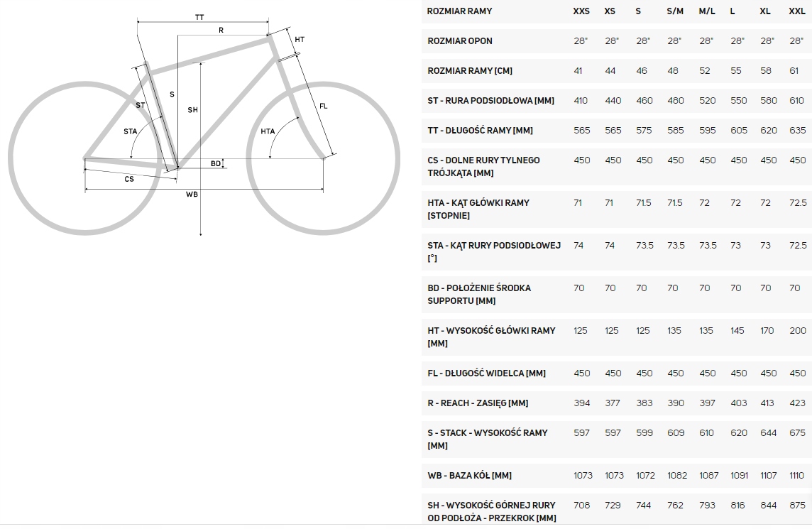The image size is (812, 529).
Task: Click the SH label in the diagram
Action: [192, 110]
